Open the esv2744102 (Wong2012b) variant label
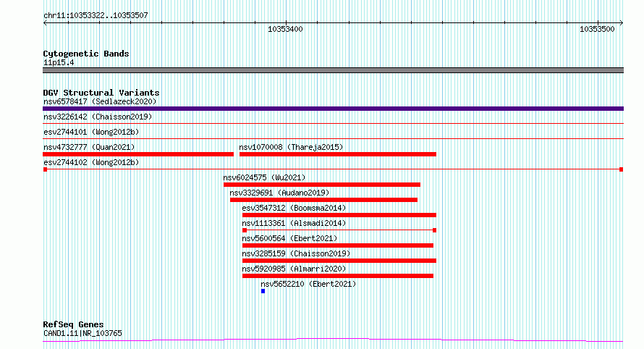 pos(91,162)
